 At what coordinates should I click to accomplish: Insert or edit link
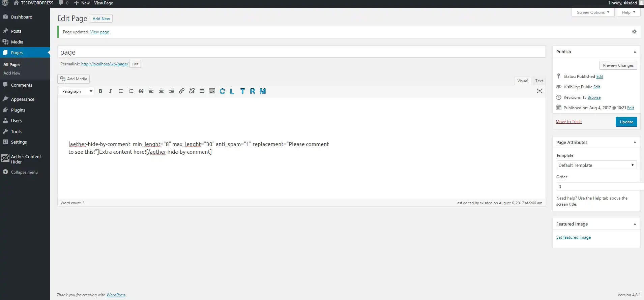181,91
